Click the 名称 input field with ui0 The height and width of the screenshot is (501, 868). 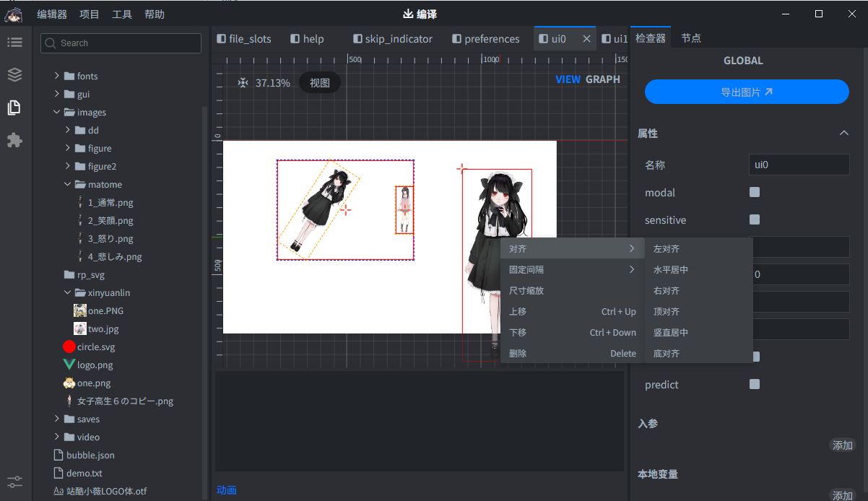[x=799, y=165]
